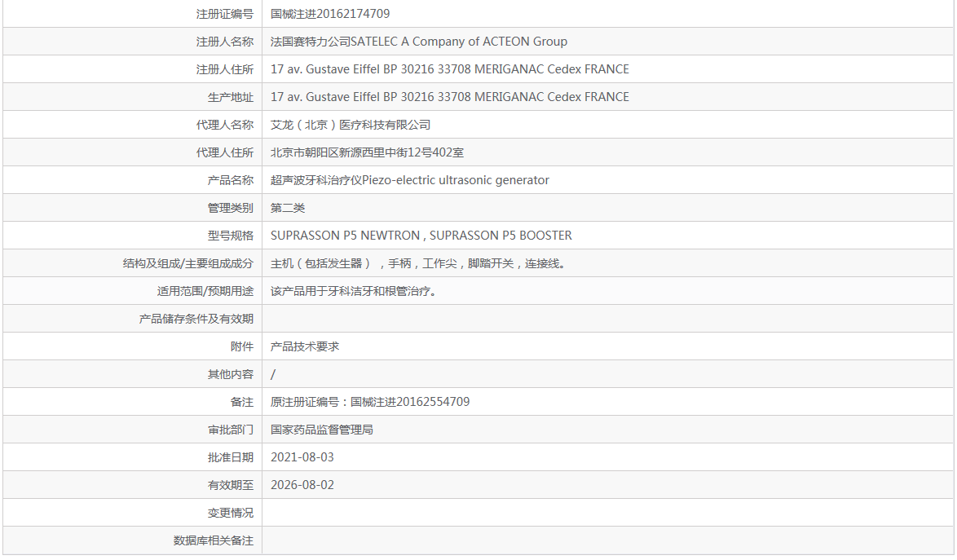Screen dimensions: 957x560
Task: Select the 变更情况 label
Action: (x=231, y=513)
